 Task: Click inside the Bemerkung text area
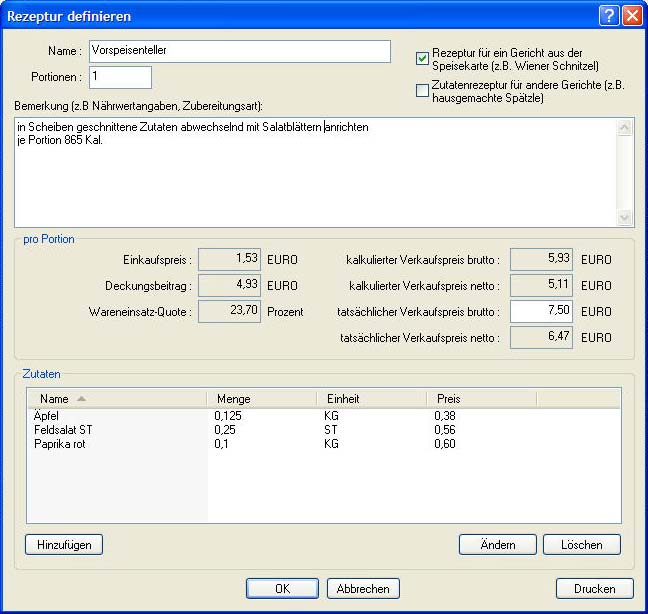[x=315, y=172]
